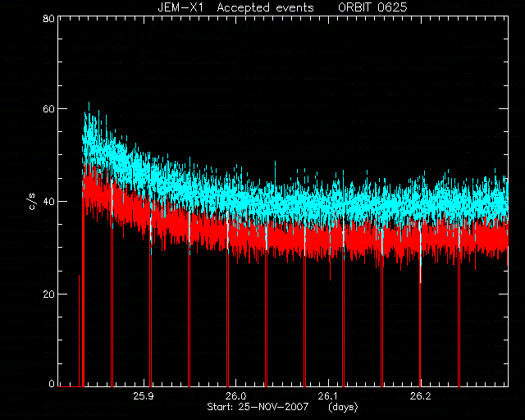The image size is (525, 420).
Task: Click the y-axis label '20'
Action: click(49, 294)
